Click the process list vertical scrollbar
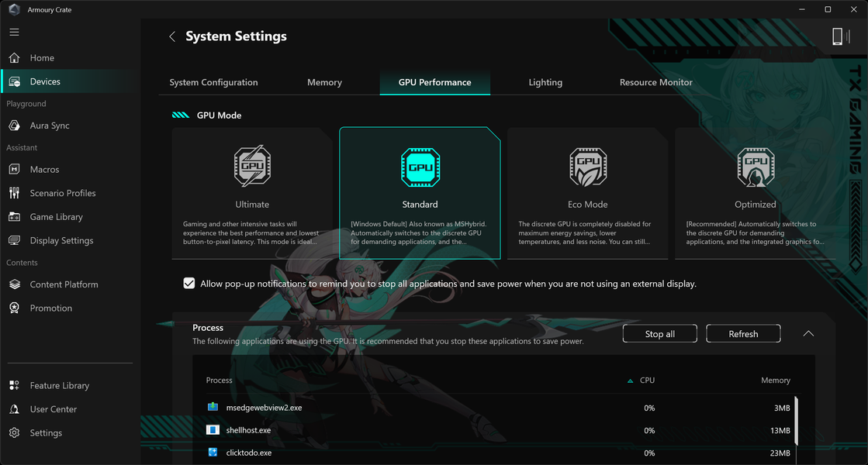Screen dimensions: 868x465 (x=796, y=420)
